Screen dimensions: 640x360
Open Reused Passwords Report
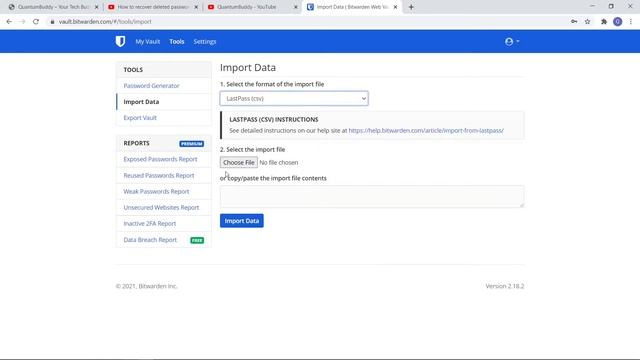(159, 176)
